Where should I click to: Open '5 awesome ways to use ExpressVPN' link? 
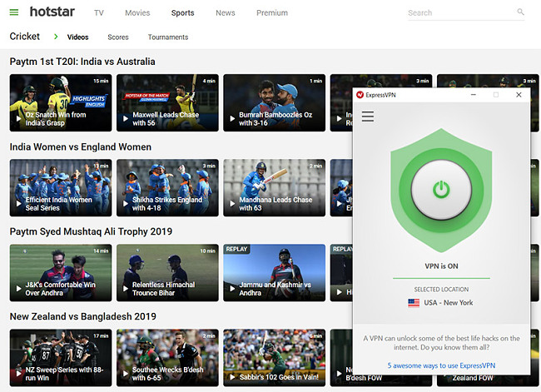click(441, 365)
